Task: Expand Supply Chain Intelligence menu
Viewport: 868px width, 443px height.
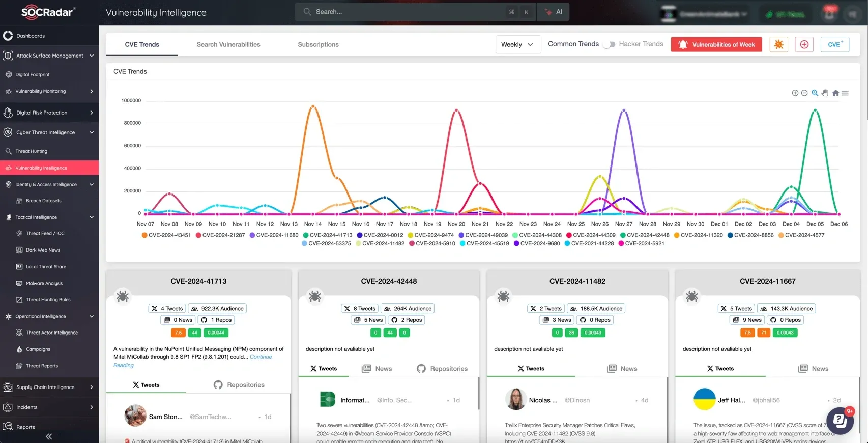Action: (x=49, y=387)
